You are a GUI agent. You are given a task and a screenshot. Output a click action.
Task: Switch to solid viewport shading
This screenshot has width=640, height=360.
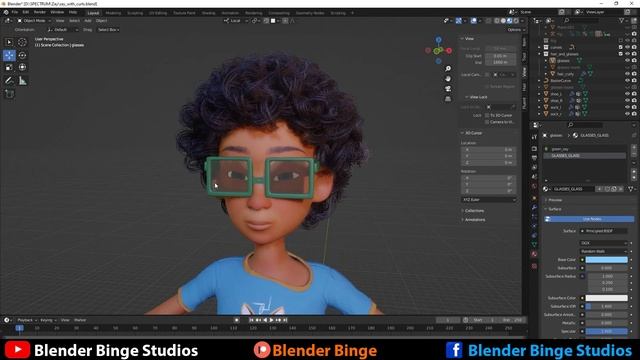click(503, 21)
